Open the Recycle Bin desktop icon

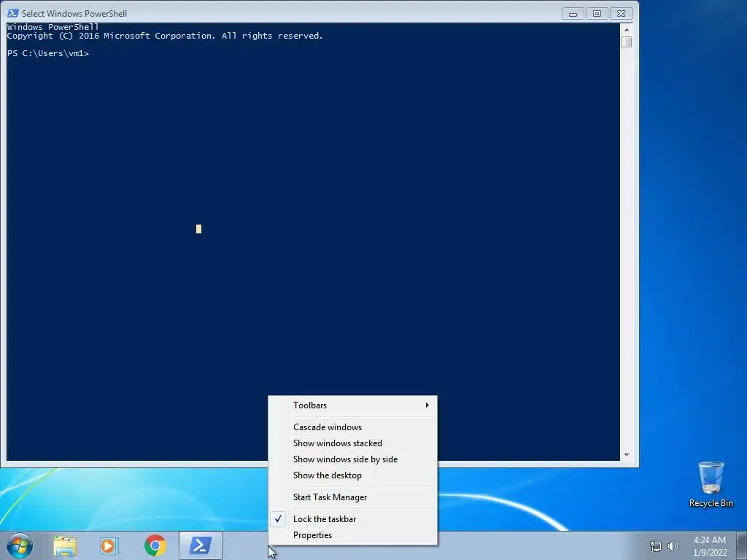tap(711, 485)
